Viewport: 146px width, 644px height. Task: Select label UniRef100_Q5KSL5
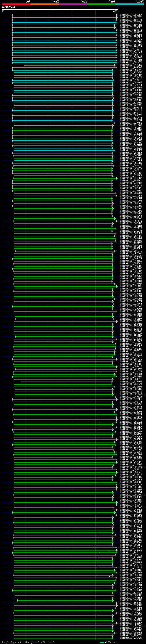pos(131,37)
